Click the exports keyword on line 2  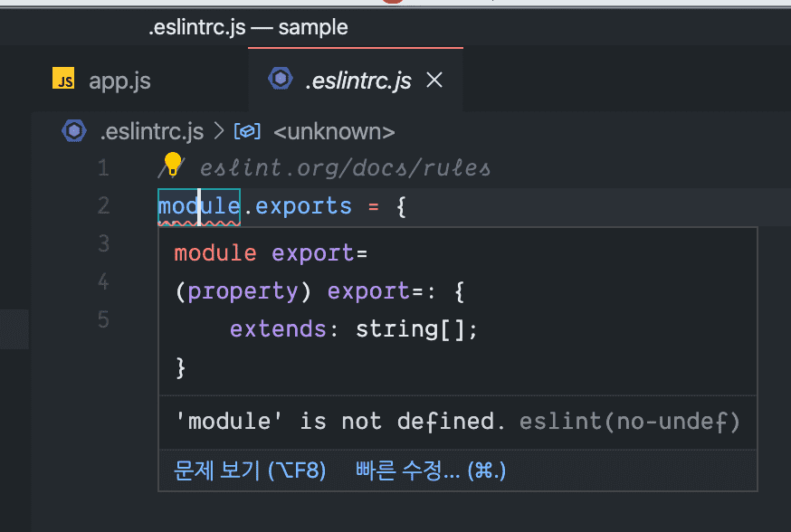[303, 206]
